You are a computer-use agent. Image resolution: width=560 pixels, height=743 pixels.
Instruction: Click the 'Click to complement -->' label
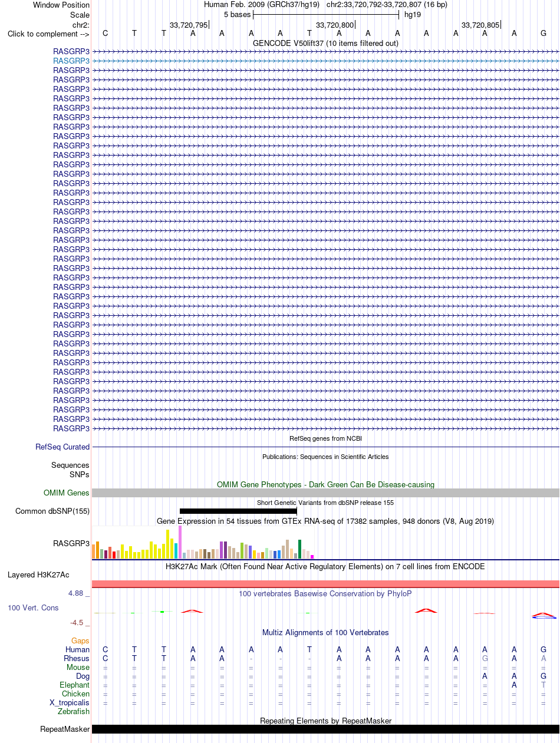tap(48, 34)
